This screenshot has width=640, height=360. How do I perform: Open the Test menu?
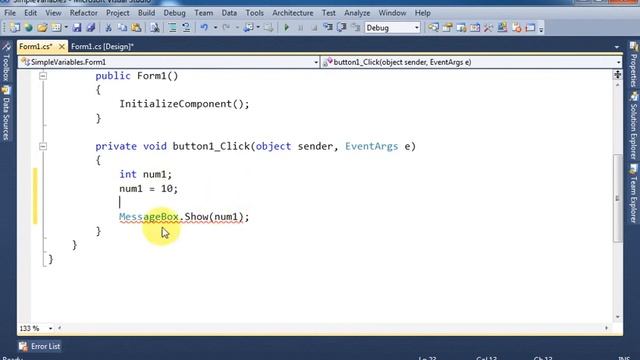(x=329, y=13)
